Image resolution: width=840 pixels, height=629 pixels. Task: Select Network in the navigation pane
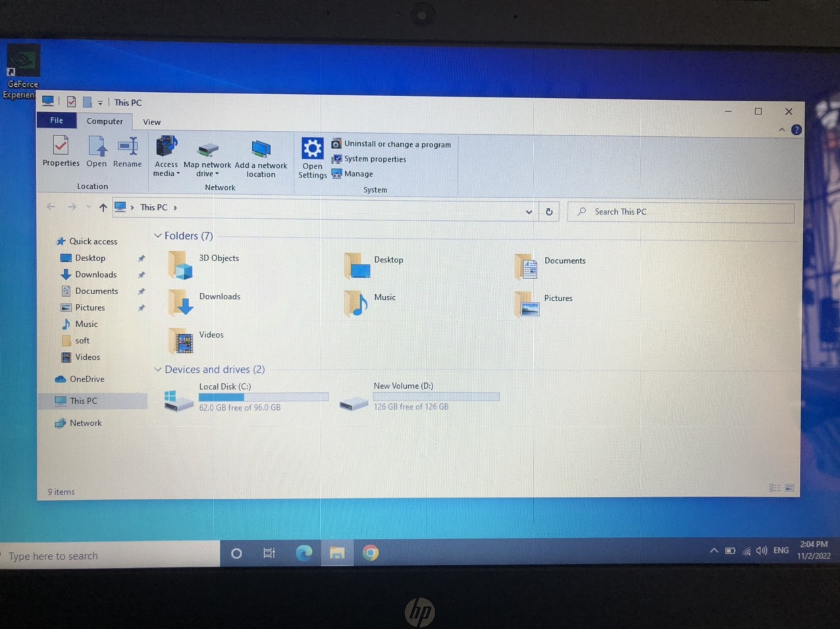78,423
